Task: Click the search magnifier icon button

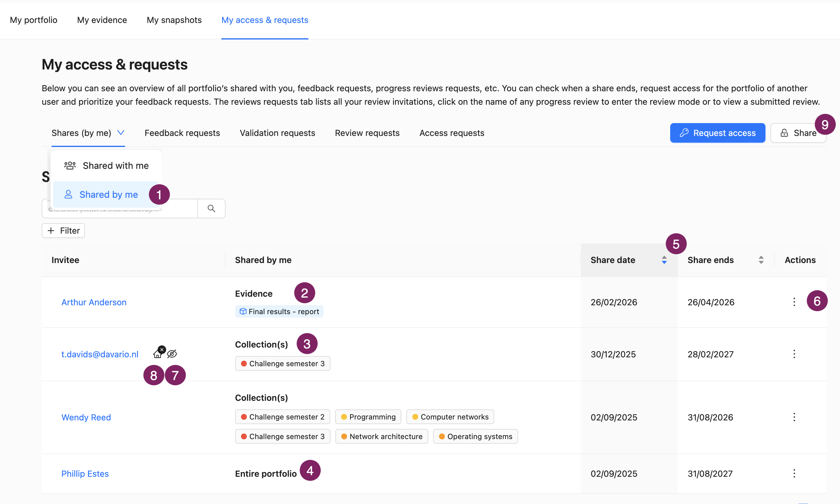Action: coord(211,209)
